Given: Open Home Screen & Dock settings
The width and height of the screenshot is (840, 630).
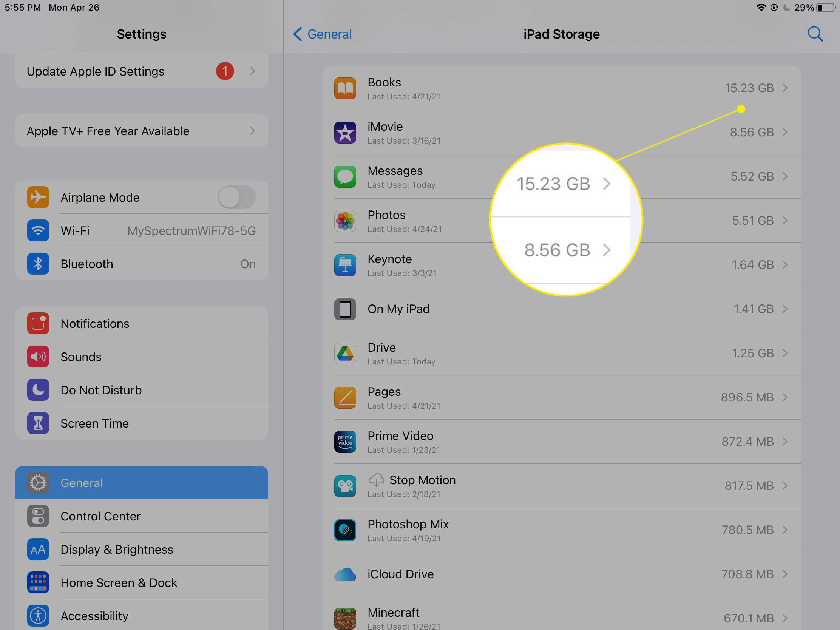Looking at the screenshot, I should click(x=142, y=582).
